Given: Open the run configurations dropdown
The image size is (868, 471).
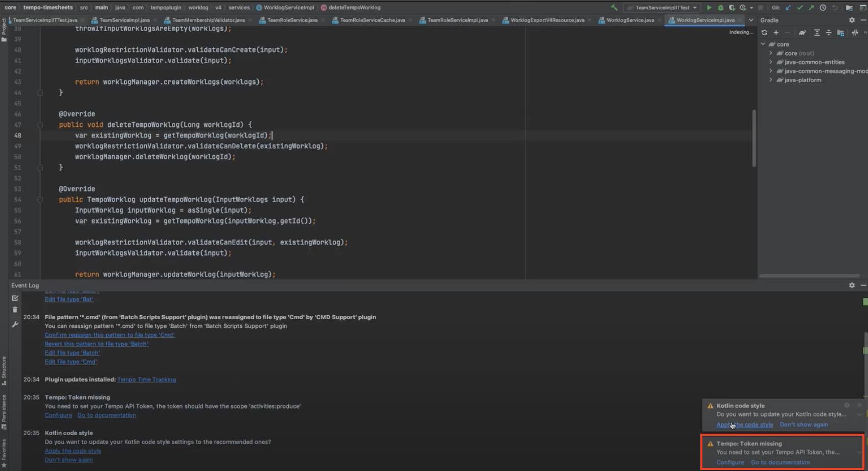Looking at the screenshot, I should point(662,8).
